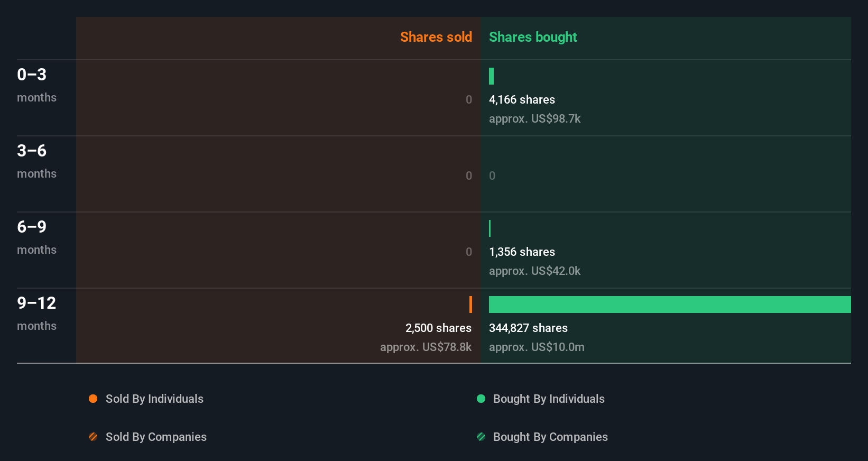Select the Sold By Individuals legend label
The image size is (868, 461).
(154, 399)
